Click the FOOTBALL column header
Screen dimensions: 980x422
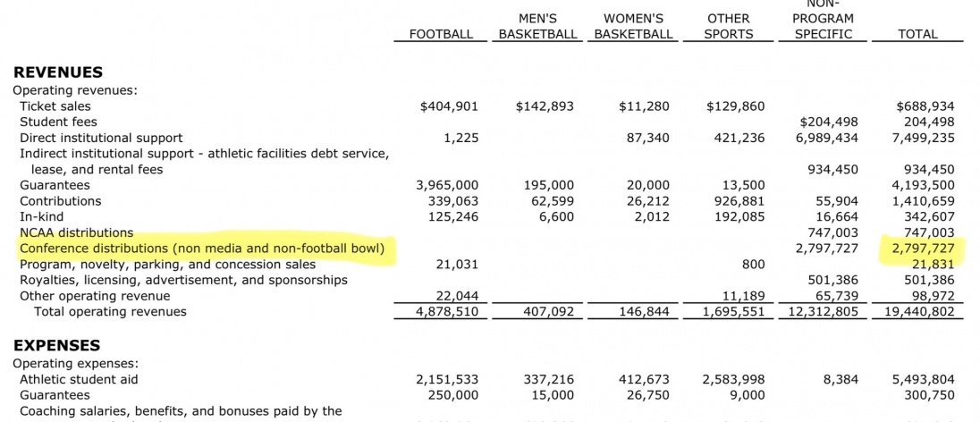click(441, 34)
